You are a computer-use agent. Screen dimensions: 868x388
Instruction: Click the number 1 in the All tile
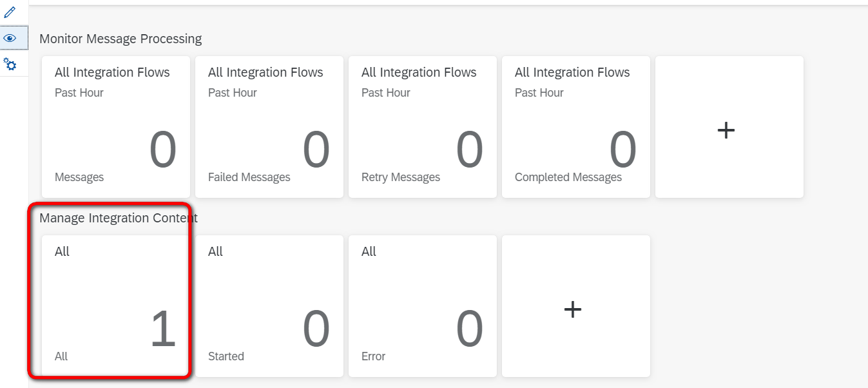tap(162, 329)
